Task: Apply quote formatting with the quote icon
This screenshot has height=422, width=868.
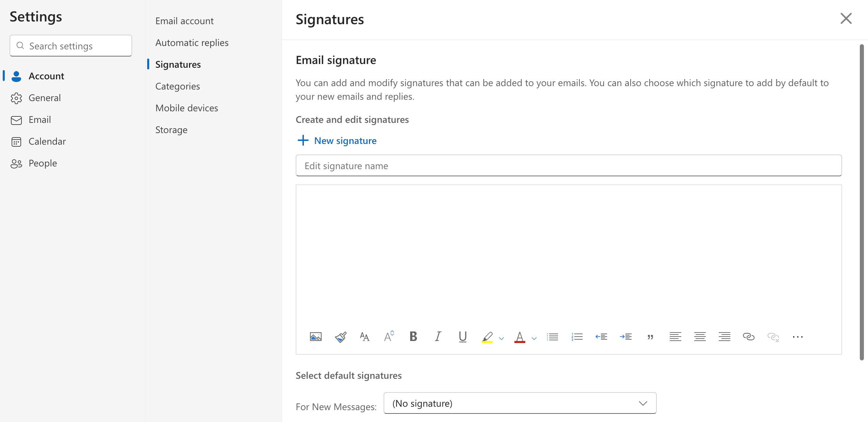Action: pos(650,337)
